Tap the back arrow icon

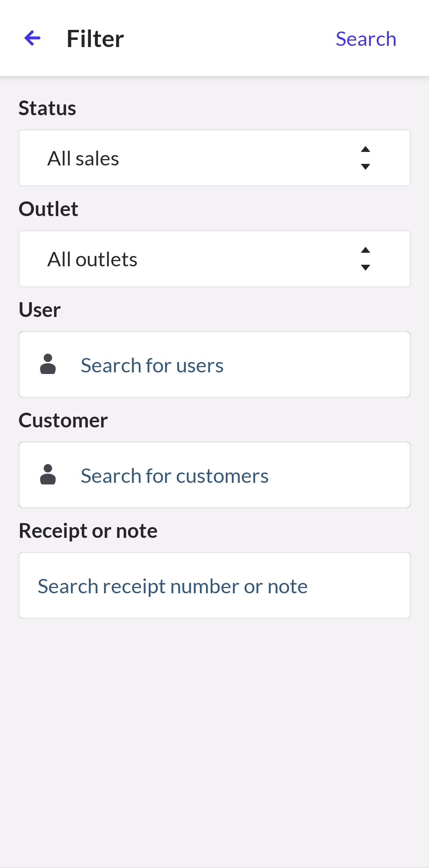point(32,39)
